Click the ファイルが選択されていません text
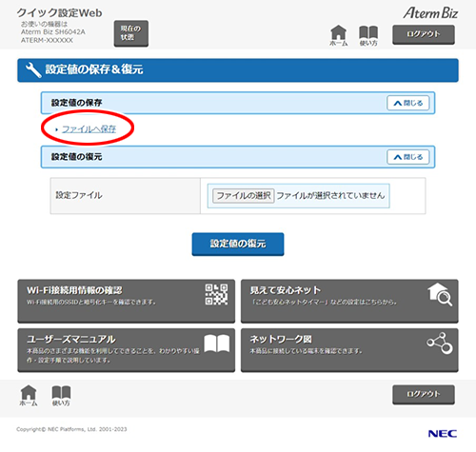 tap(330, 196)
